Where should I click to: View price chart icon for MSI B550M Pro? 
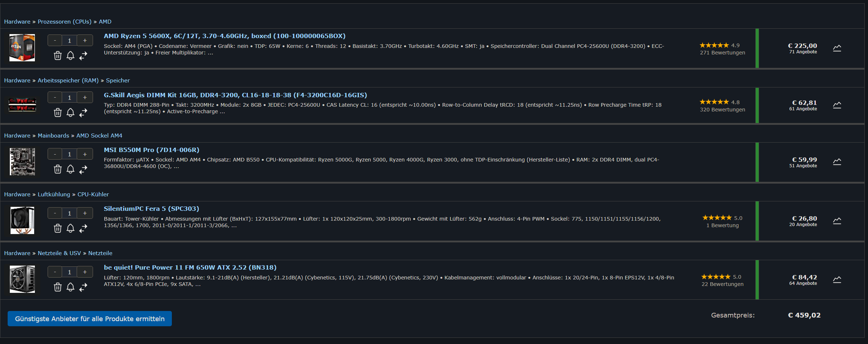(x=837, y=162)
